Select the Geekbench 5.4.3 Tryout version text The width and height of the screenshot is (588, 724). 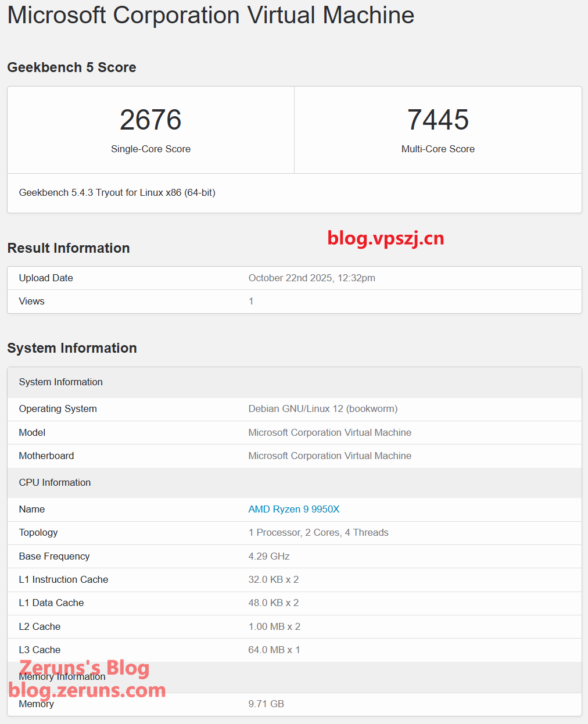click(117, 192)
